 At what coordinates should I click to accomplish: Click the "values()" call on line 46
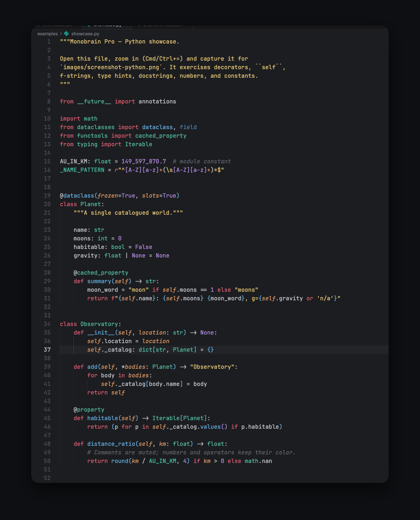click(x=214, y=427)
